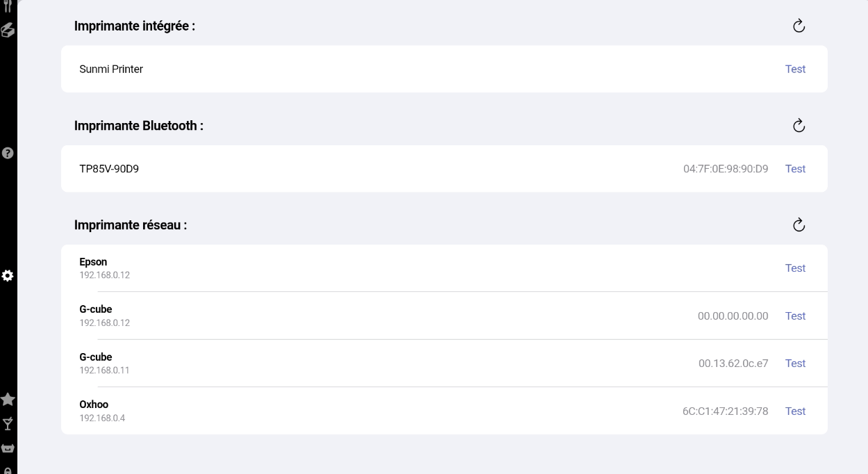The width and height of the screenshot is (868, 474).
Task: Select the Sunmi Printer entry
Action: tap(111, 69)
